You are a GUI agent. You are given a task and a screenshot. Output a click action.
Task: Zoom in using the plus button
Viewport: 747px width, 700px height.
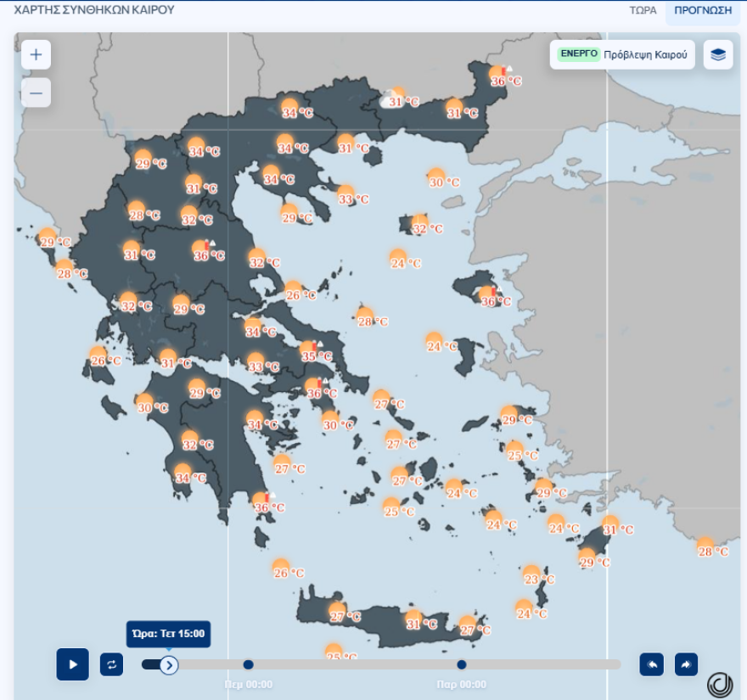pos(35,53)
